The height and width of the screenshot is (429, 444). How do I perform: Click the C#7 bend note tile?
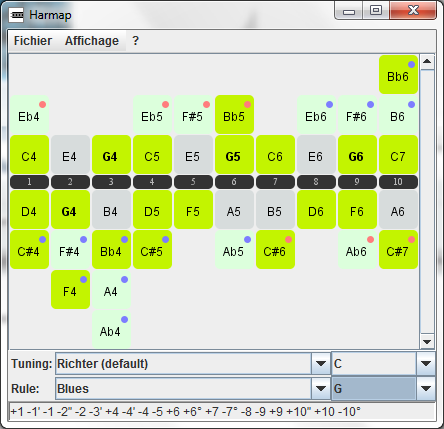(398, 250)
